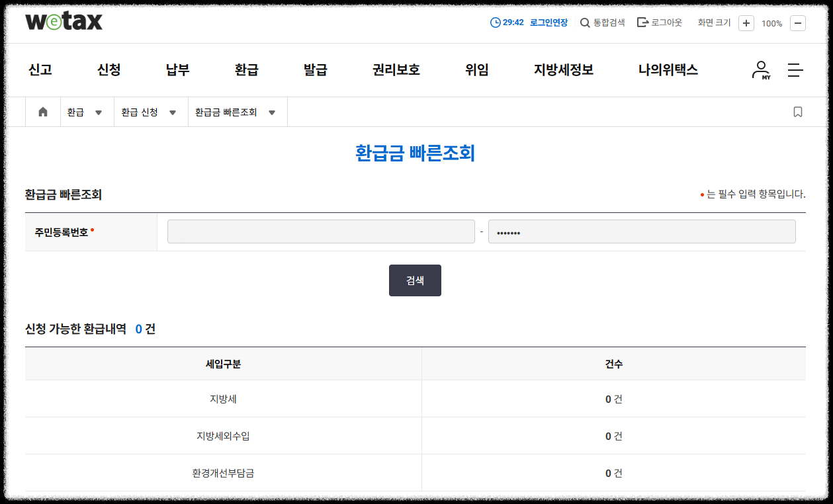
Task: Click the 신청 가능한 환급내역 heading
Action: (75, 329)
